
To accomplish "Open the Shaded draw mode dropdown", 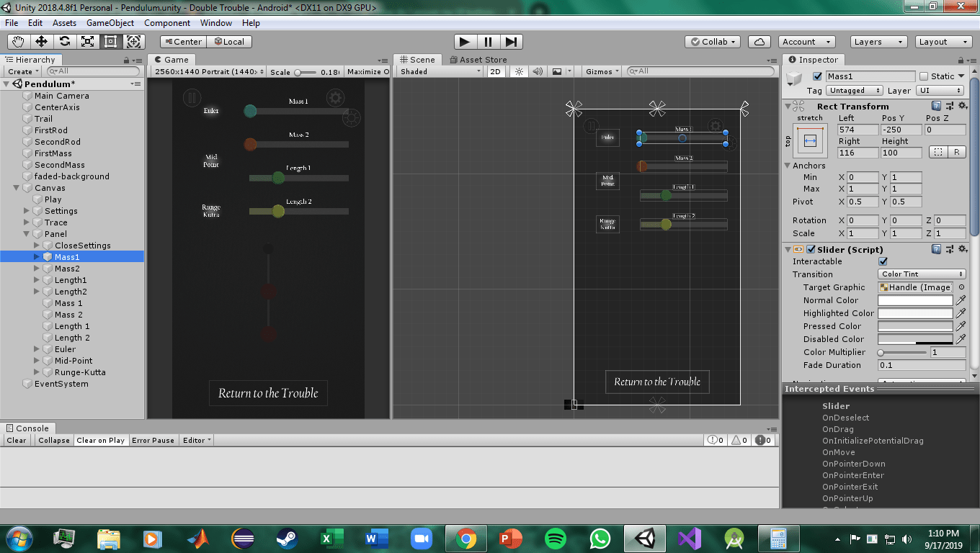I will [x=440, y=71].
